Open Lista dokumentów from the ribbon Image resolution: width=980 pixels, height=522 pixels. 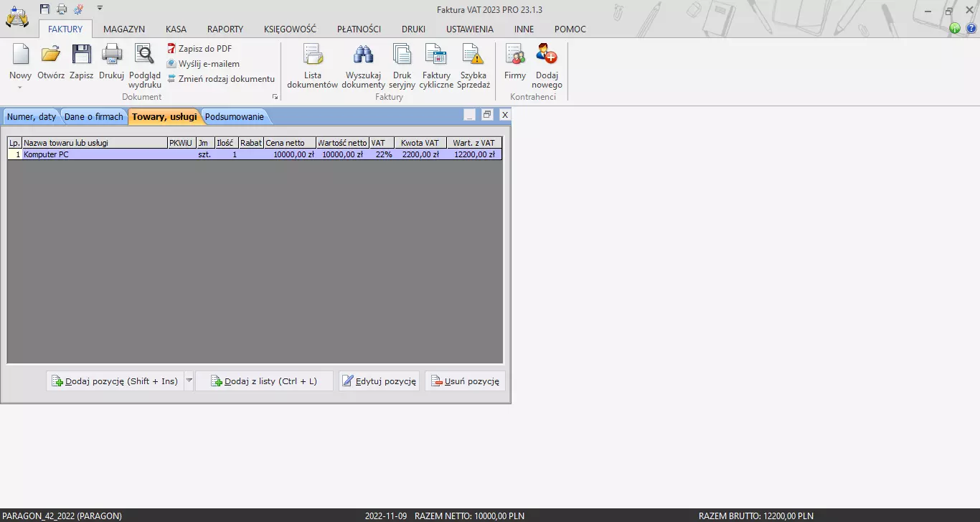pos(312,55)
